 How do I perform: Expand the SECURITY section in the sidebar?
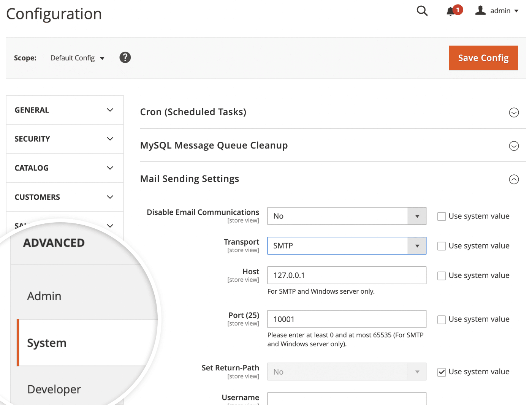[x=65, y=139]
